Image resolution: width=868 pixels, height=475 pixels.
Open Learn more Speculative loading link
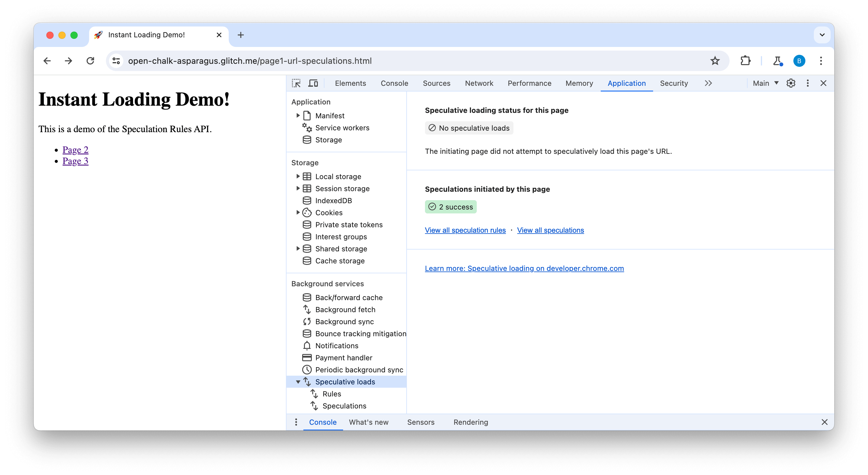pos(524,268)
